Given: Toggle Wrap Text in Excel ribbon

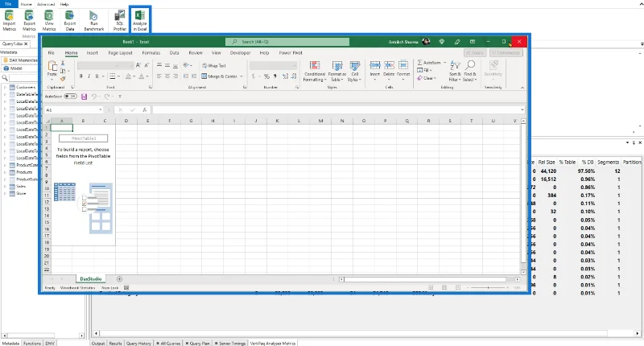Looking at the screenshot, I should (x=214, y=66).
